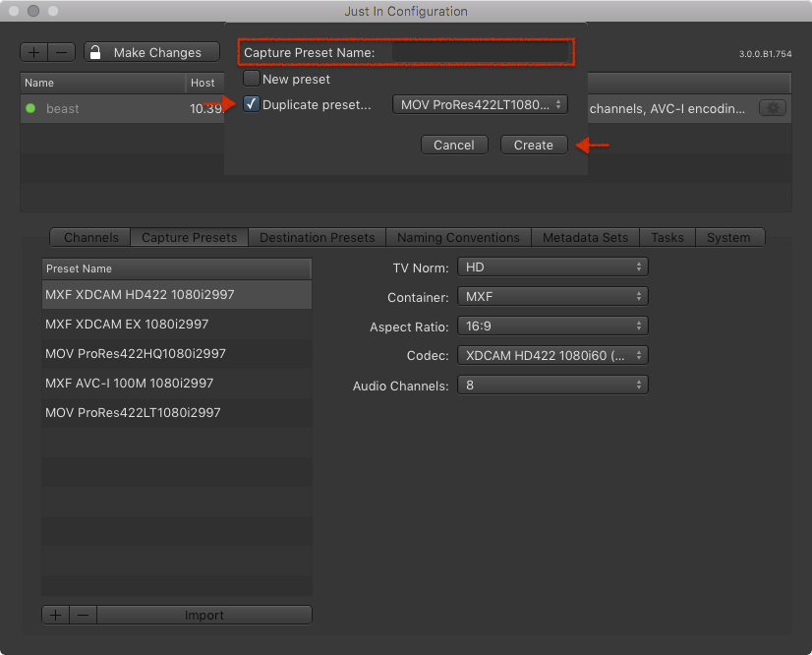Switch to the Tasks tab
812x655 pixels.
(667, 237)
